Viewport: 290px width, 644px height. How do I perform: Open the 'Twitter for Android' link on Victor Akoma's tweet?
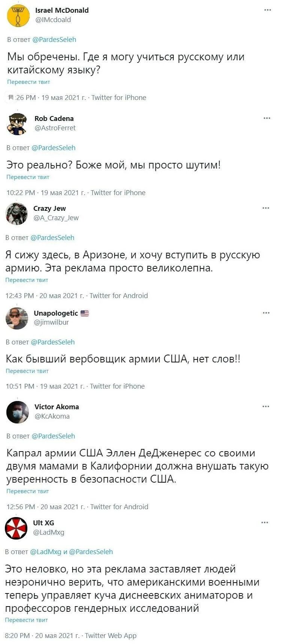coord(119,507)
